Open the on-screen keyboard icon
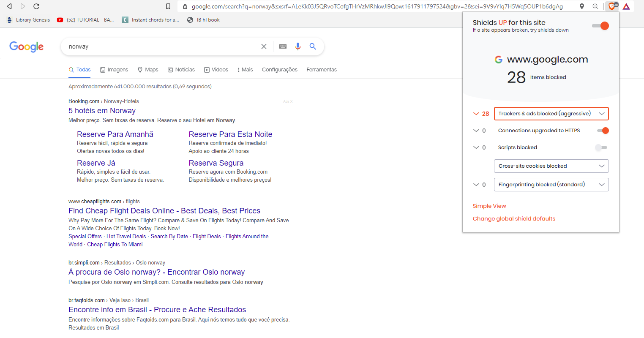Image resolution: width=644 pixels, height=338 pixels. click(283, 46)
